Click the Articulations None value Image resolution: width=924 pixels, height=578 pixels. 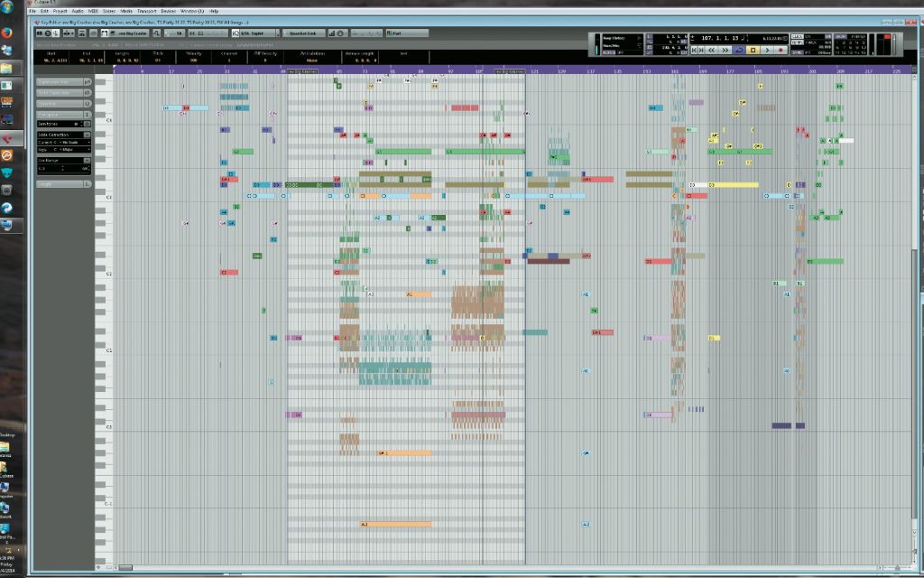click(311, 61)
